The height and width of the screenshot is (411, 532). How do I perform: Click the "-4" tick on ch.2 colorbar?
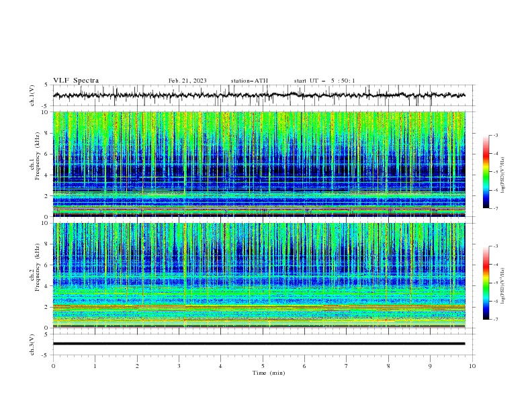point(495,265)
